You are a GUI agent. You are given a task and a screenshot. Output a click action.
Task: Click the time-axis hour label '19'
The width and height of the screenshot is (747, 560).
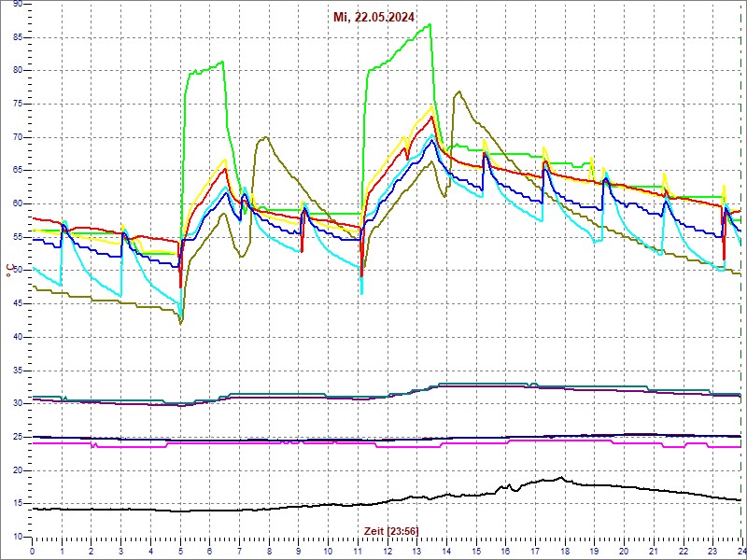coord(594,551)
